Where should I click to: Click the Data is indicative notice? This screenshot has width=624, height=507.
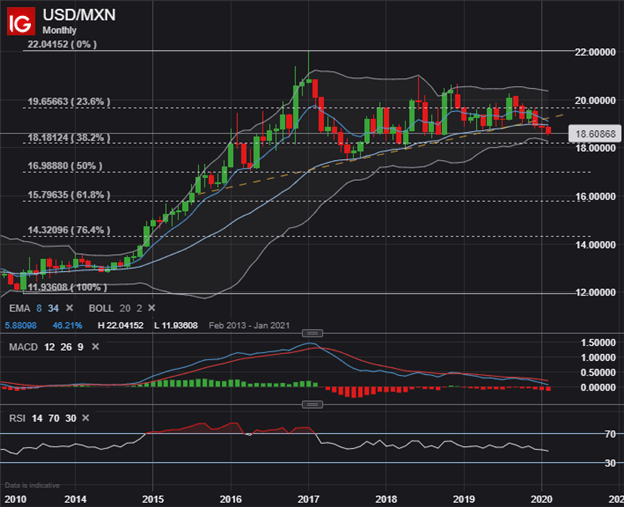tap(32, 485)
